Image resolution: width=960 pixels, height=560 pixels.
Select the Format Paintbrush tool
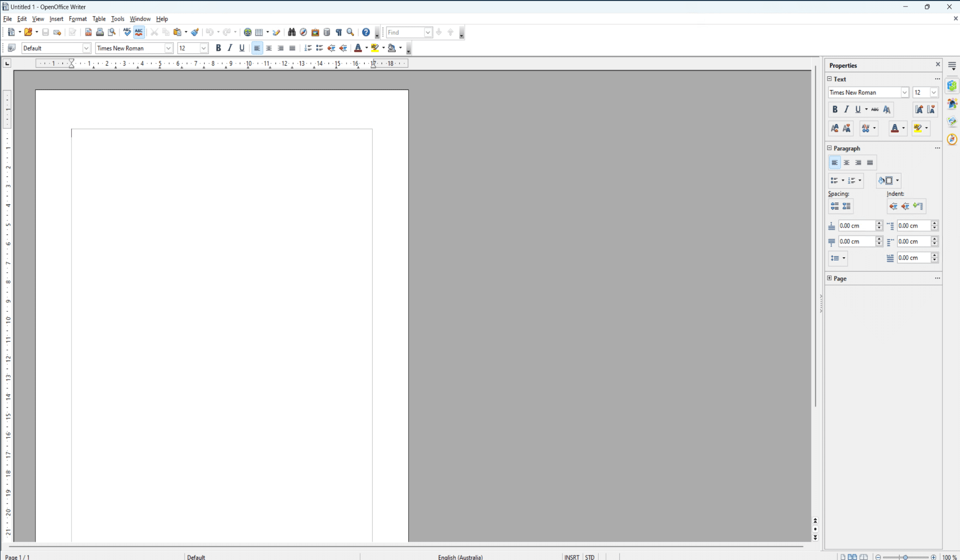point(194,32)
